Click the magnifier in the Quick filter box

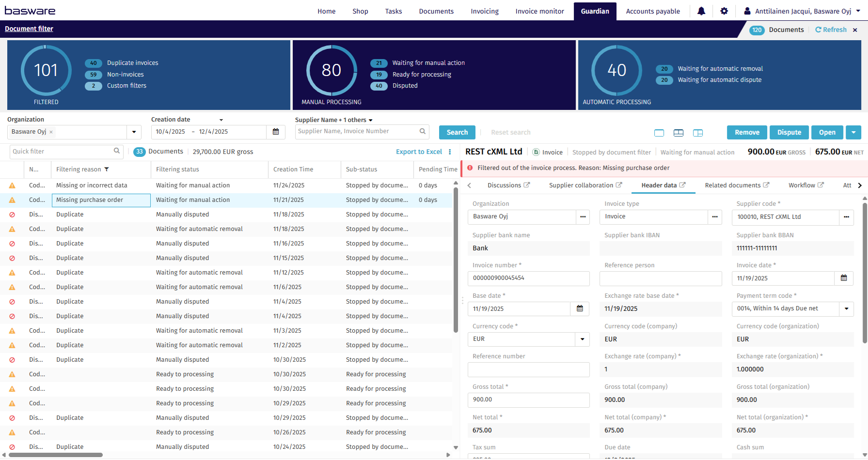117,151
